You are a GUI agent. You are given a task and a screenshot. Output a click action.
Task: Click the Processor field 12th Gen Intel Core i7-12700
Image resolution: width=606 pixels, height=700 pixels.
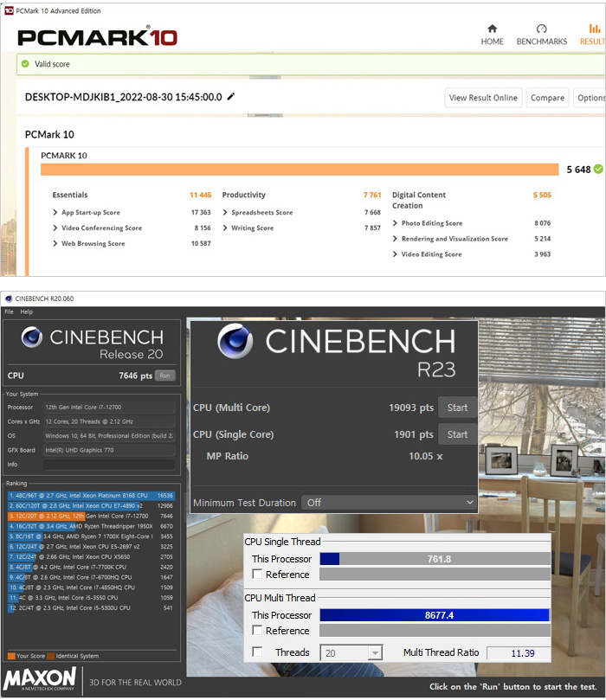coord(109,408)
